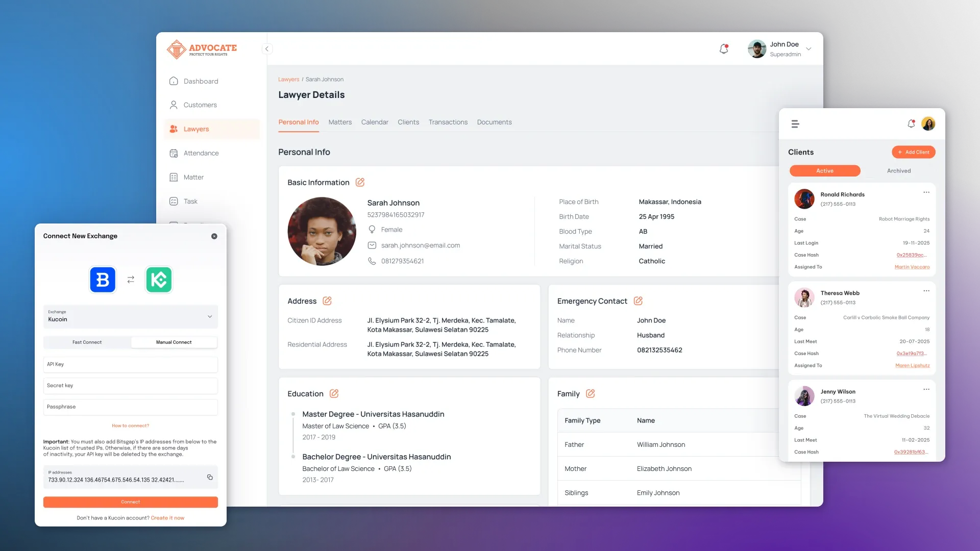
Task: Click the notification bell in main header
Action: coord(723,49)
